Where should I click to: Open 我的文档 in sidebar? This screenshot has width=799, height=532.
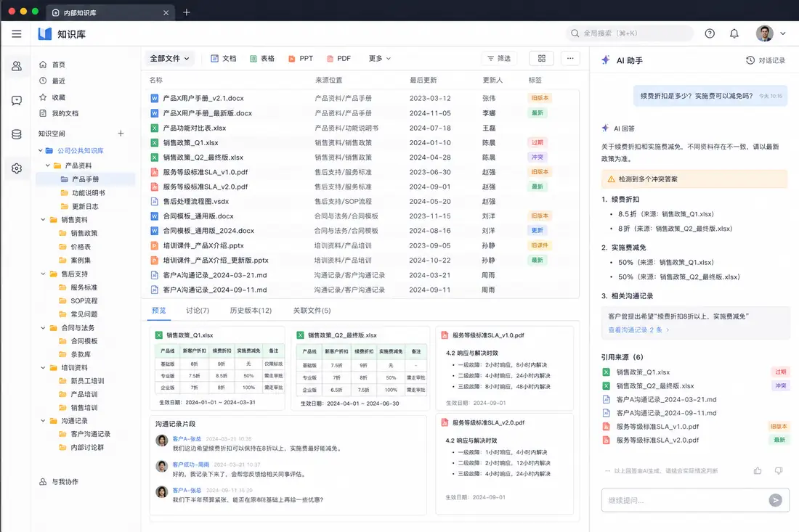pos(59,113)
